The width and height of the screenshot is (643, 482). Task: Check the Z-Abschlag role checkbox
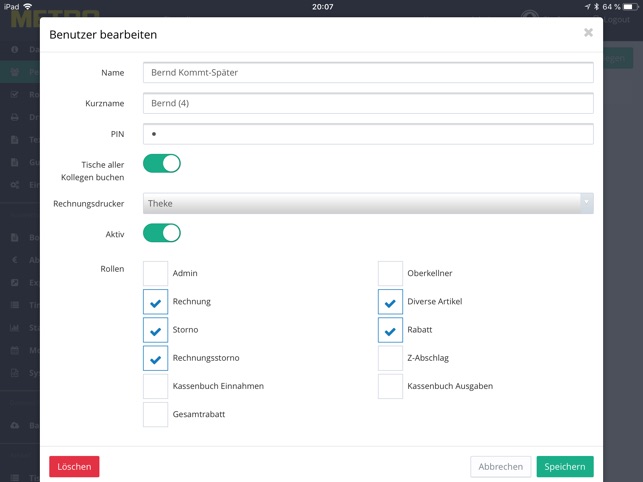click(x=390, y=358)
